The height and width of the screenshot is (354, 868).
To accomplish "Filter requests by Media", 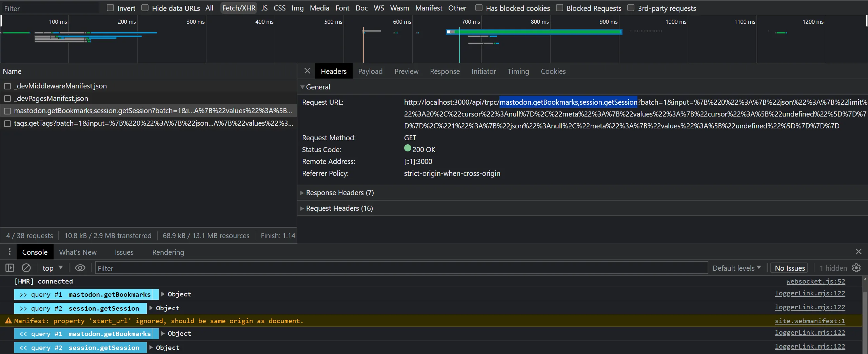I will [x=319, y=8].
